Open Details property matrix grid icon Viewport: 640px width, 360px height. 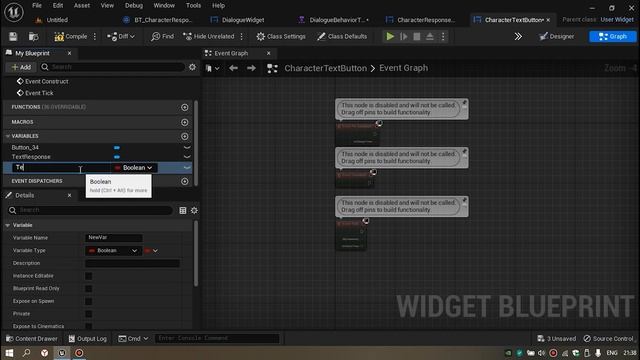tap(183, 210)
